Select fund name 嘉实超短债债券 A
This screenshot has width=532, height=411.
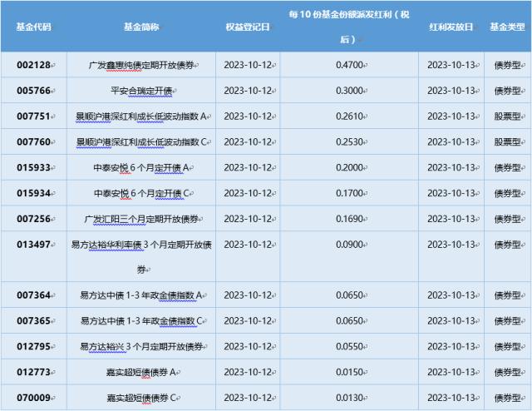click(141, 372)
